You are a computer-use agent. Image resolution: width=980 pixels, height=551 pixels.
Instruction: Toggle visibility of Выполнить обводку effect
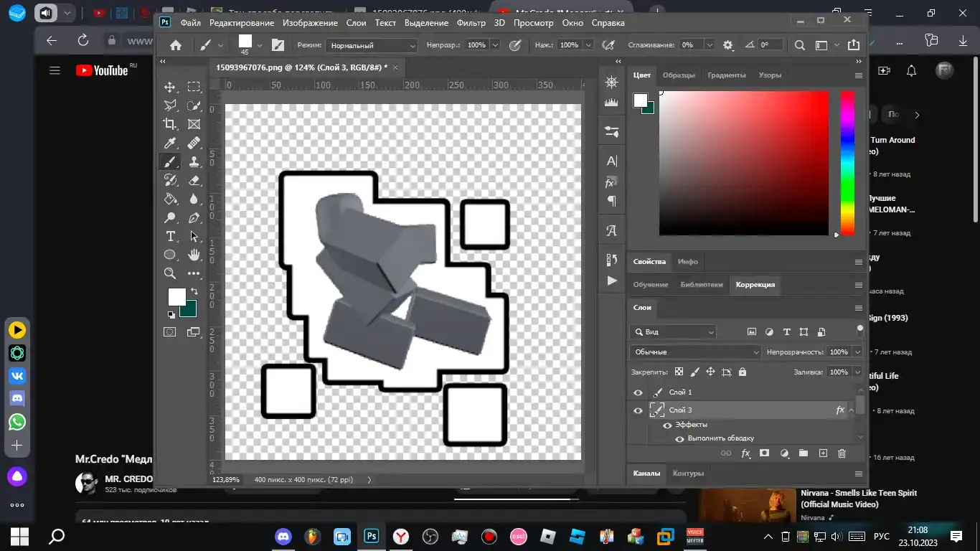click(x=679, y=439)
